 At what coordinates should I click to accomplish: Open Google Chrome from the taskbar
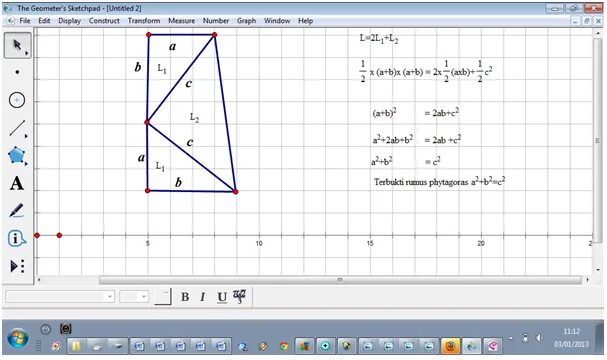click(x=284, y=346)
